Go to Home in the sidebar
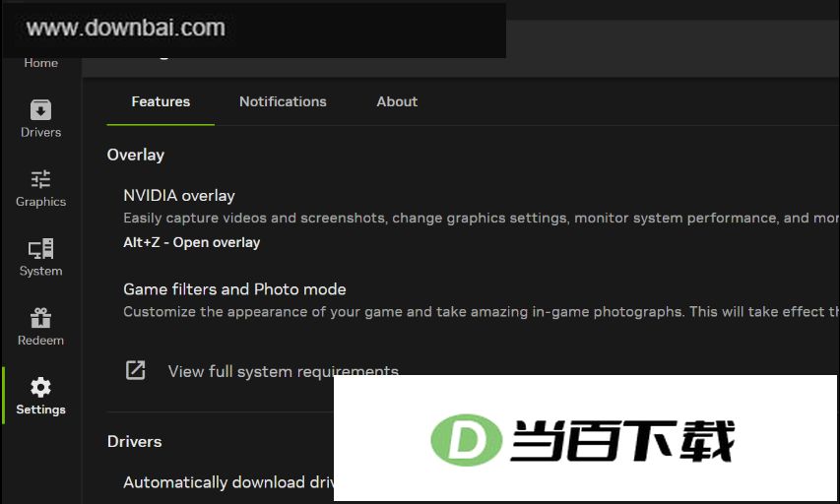Screen dimensions: 840x504 tap(40, 63)
